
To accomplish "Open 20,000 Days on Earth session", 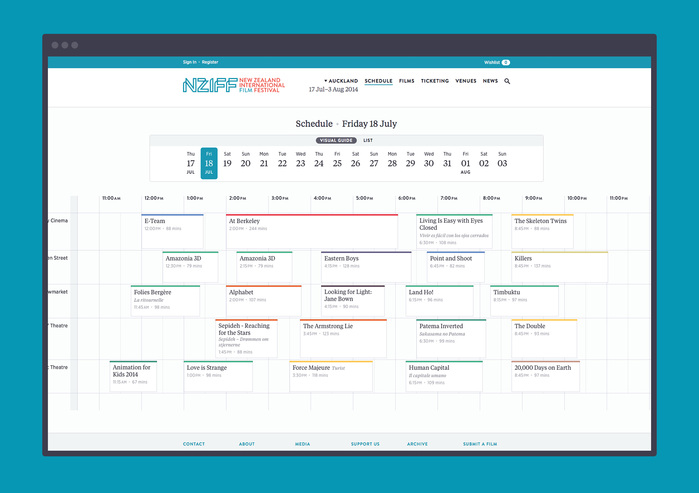I will tap(546, 376).
